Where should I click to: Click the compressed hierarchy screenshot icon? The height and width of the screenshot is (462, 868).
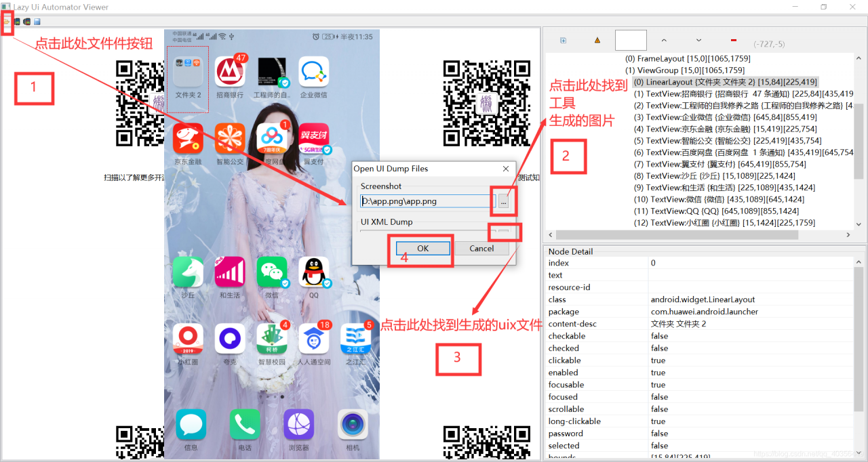coord(27,22)
